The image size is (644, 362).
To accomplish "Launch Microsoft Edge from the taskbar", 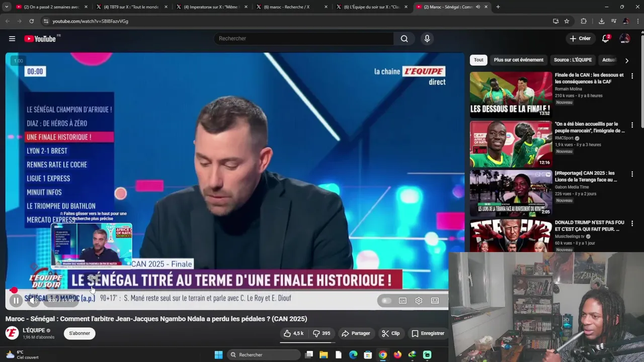I will 353,355.
